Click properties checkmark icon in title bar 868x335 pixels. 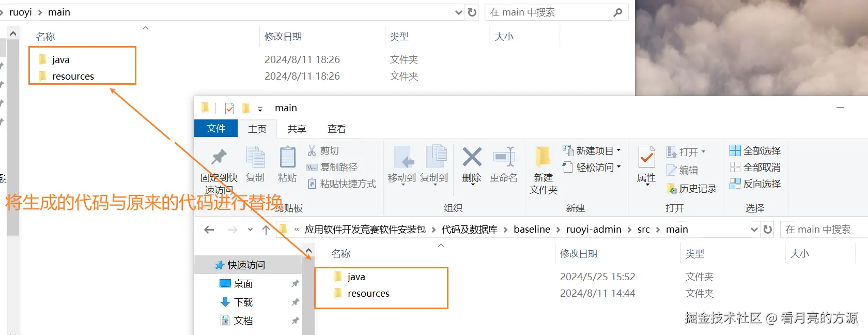[230, 108]
